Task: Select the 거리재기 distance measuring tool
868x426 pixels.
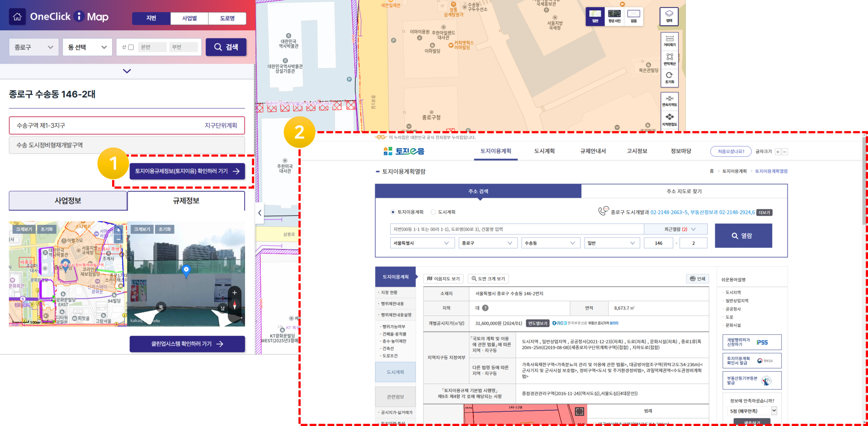Action: coord(670,41)
